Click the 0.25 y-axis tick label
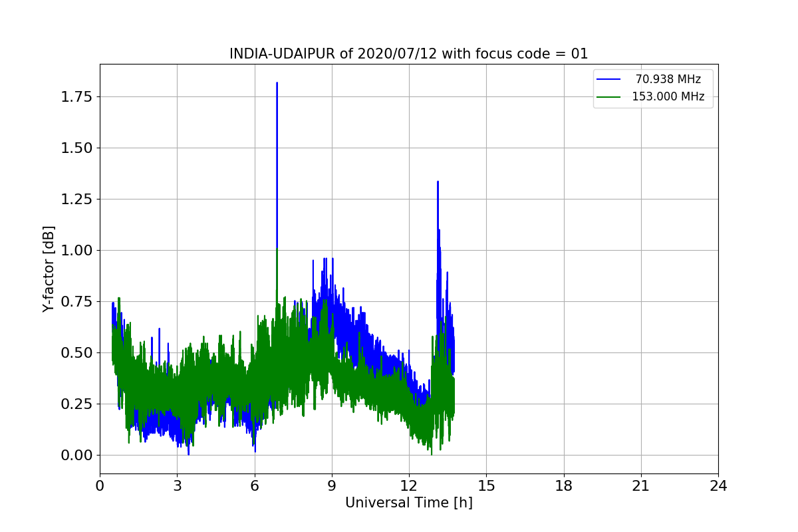The height and width of the screenshot is (532, 798). tap(76, 404)
